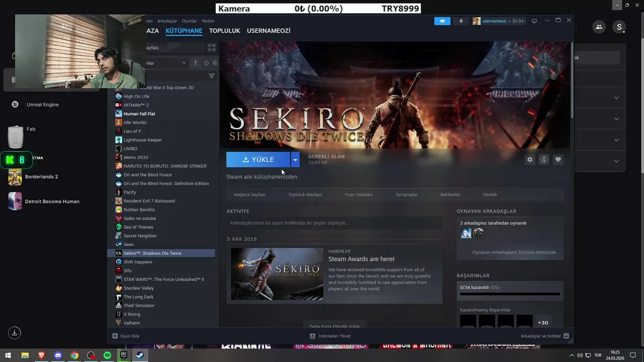
Task: Show ready-to-play games filter icon
Action: click(x=215, y=63)
